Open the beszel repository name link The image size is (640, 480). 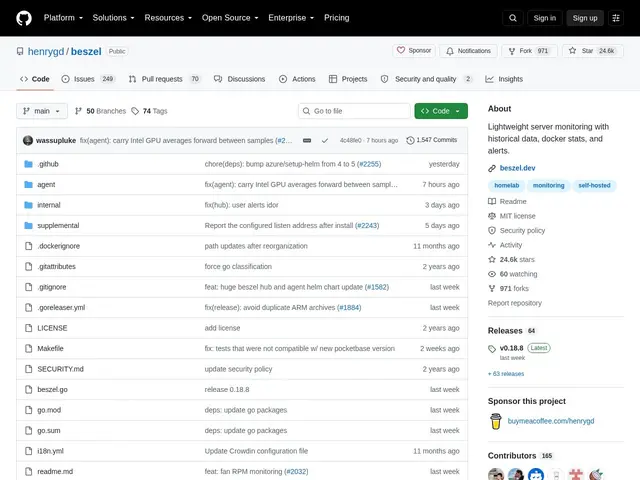pos(86,51)
